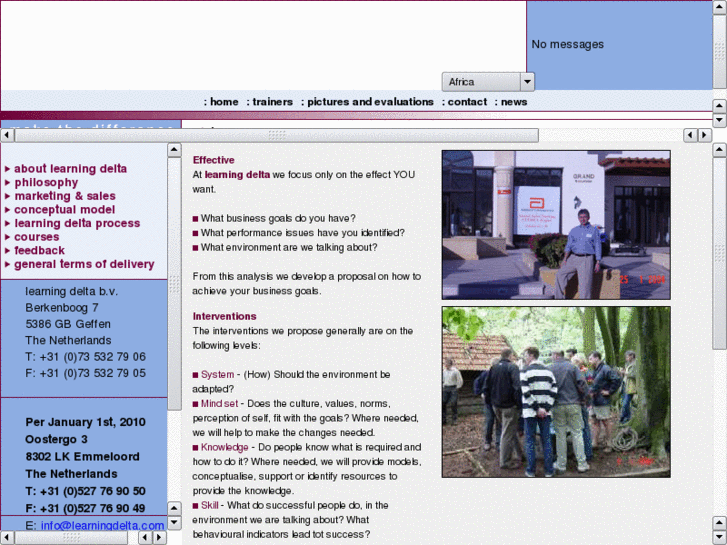The image size is (727, 545).
Task: Click up arrow of sidebar menu scrollbar
Action: (x=174, y=150)
